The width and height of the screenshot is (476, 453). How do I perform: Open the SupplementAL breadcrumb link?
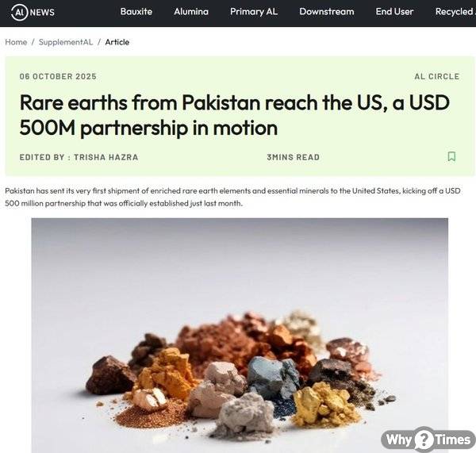coord(66,42)
